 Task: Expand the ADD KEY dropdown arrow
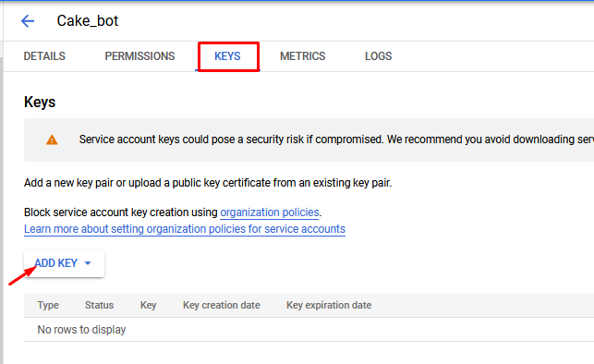(88, 263)
